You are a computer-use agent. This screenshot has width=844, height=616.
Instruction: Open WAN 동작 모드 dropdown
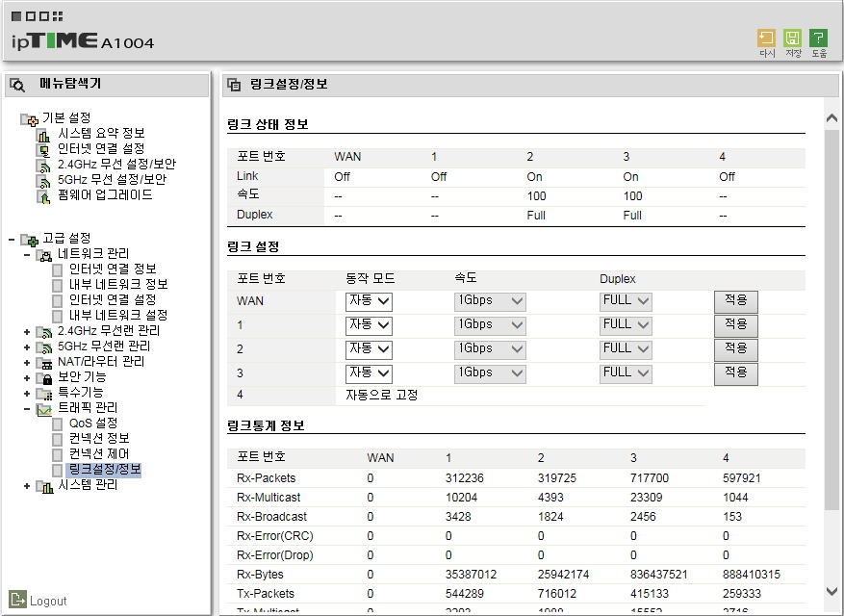(x=369, y=301)
